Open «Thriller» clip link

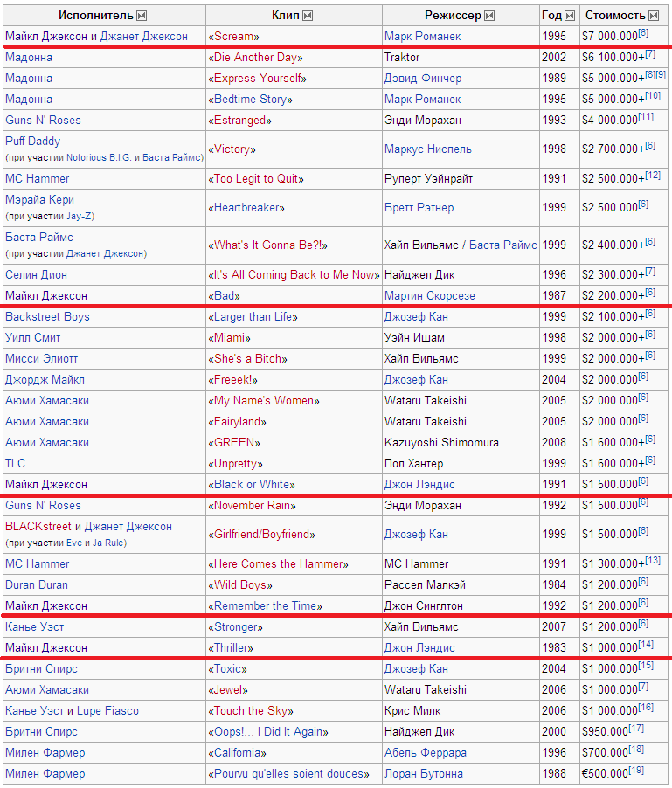[231, 648]
